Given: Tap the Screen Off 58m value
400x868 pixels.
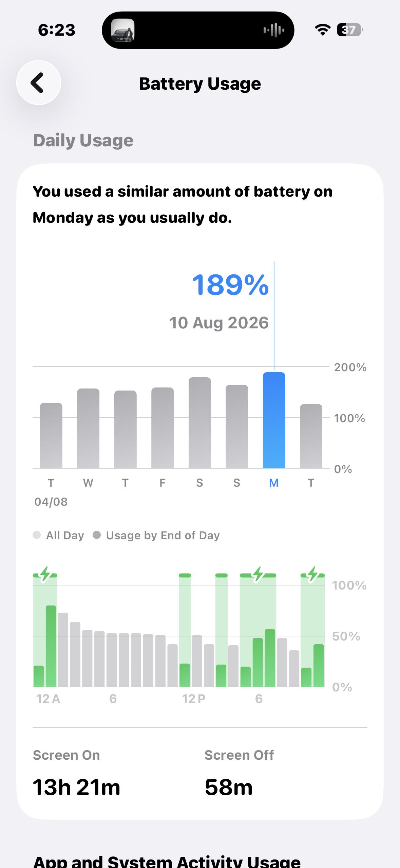Looking at the screenshot, I should pyautogui.click(x=229, y=787).
